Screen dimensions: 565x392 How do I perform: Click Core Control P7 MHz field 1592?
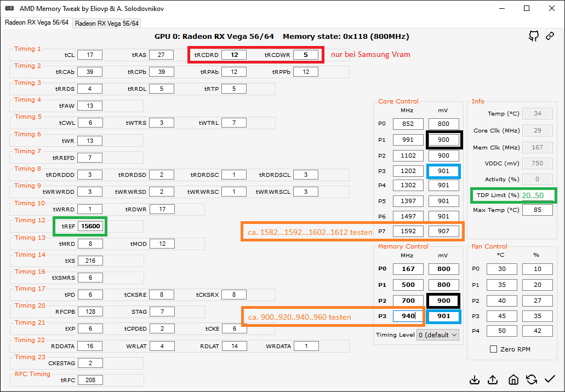click(x=408, y=231)
